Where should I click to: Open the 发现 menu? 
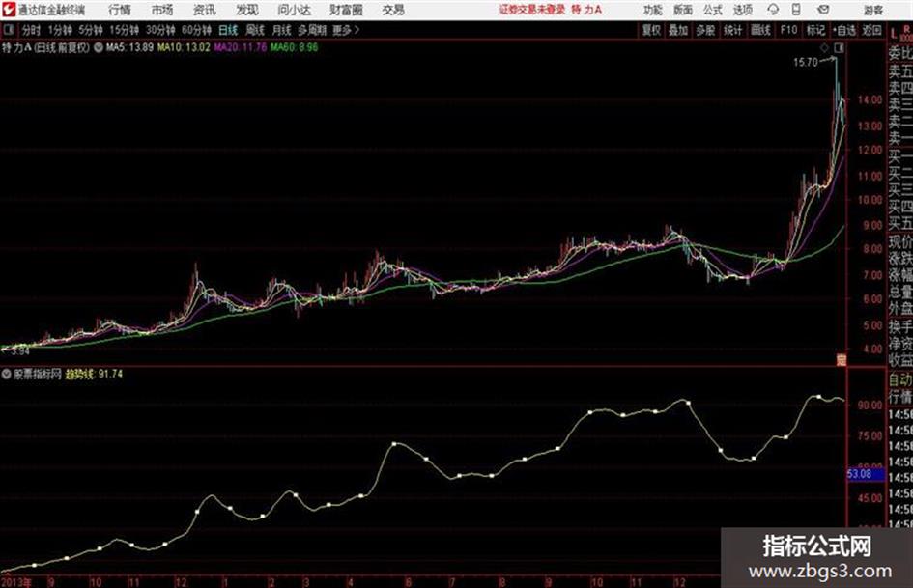click(247, 10)
